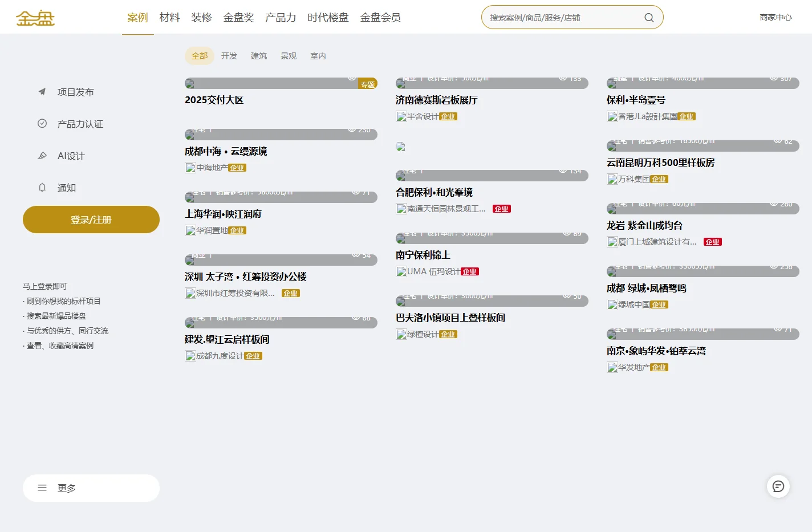
Task: Click the 产品力认证 checkmark icon
Action: click(x=42, y=123)
